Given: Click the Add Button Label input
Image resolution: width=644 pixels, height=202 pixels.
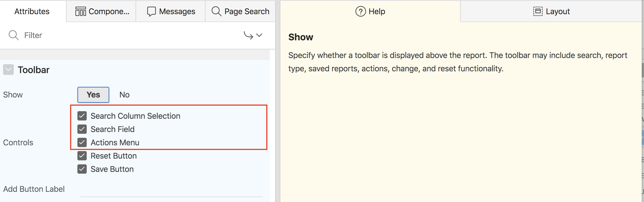Looking at the screenshot, I should click(171, 190).
